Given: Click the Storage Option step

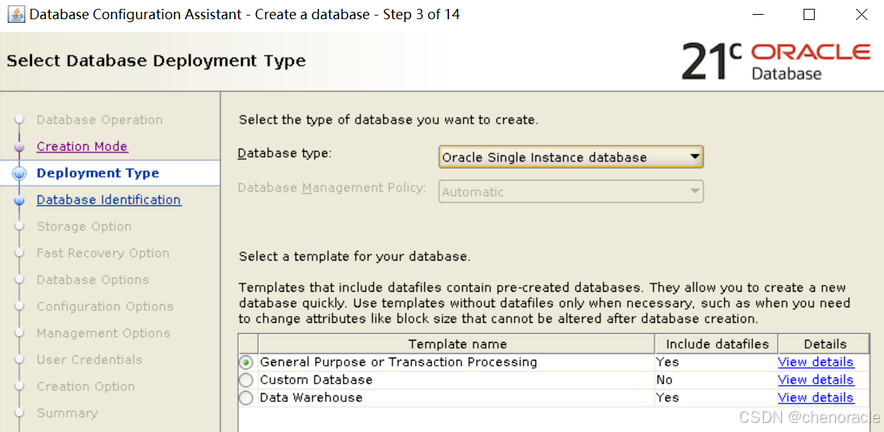Looking at the screenshot, I should point(84,226).
